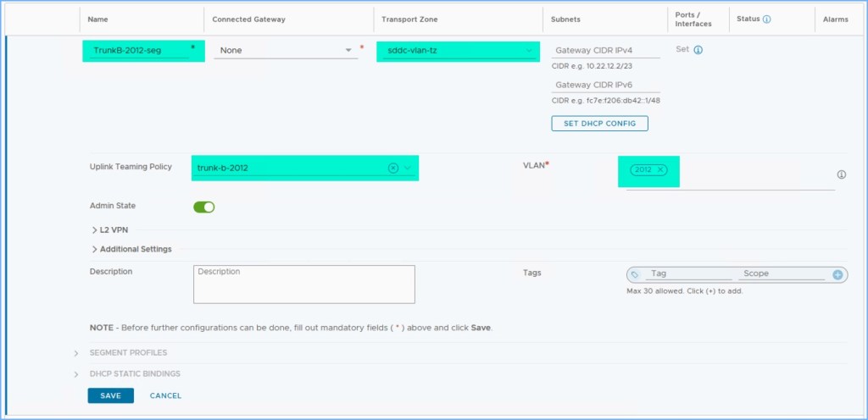Click the Description text area

pos(303,284)
